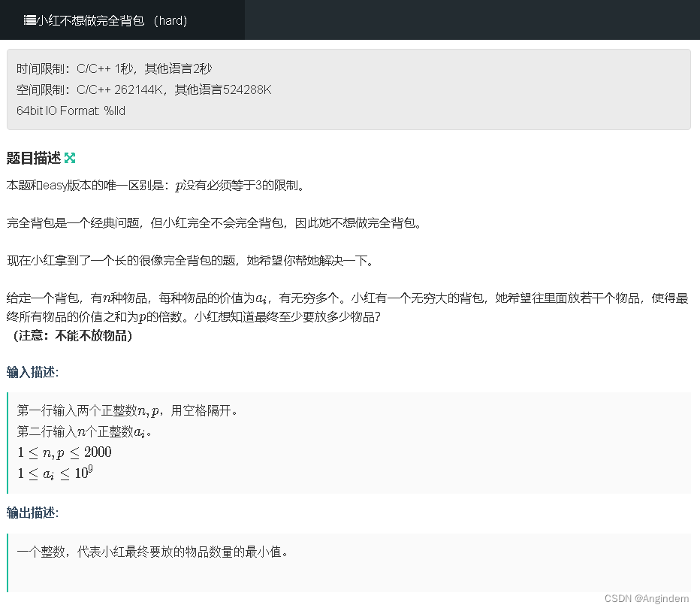
Task: Click the sentence about easy版本 difference
Action: tap(156, 186)
